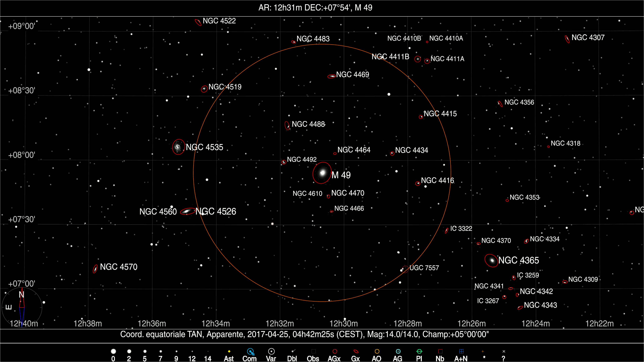Screen dimensions: 644x362
Task: Click the NGC 4570 label text
Action: tap(119, 267)
